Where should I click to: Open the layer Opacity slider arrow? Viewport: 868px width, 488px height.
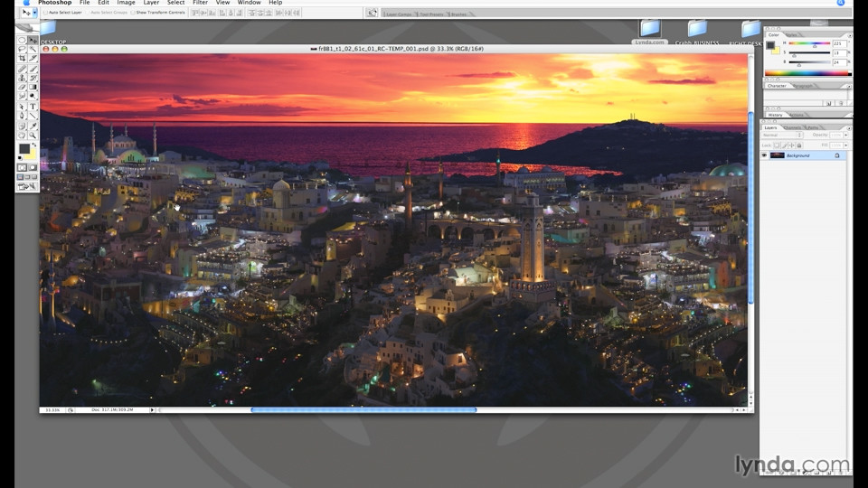(x=846, y=135)
